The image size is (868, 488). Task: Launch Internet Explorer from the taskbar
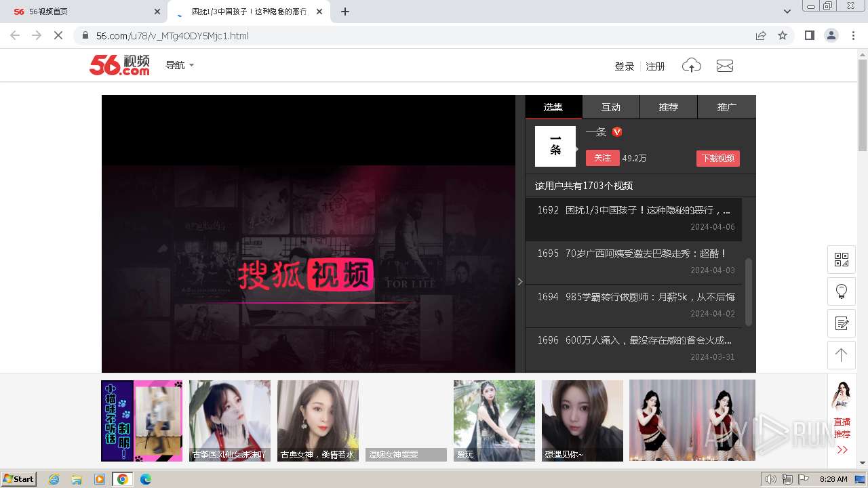tap(54, 479)
